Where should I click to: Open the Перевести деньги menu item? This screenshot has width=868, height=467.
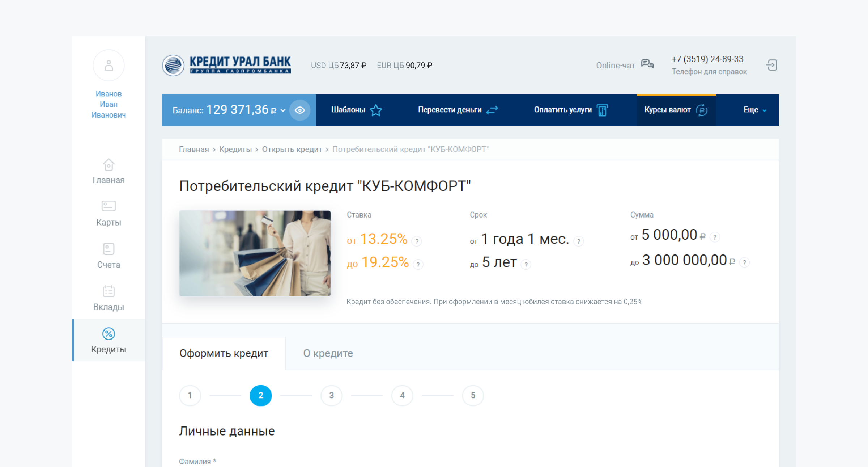pyautogui.click(x=458, y=110)
